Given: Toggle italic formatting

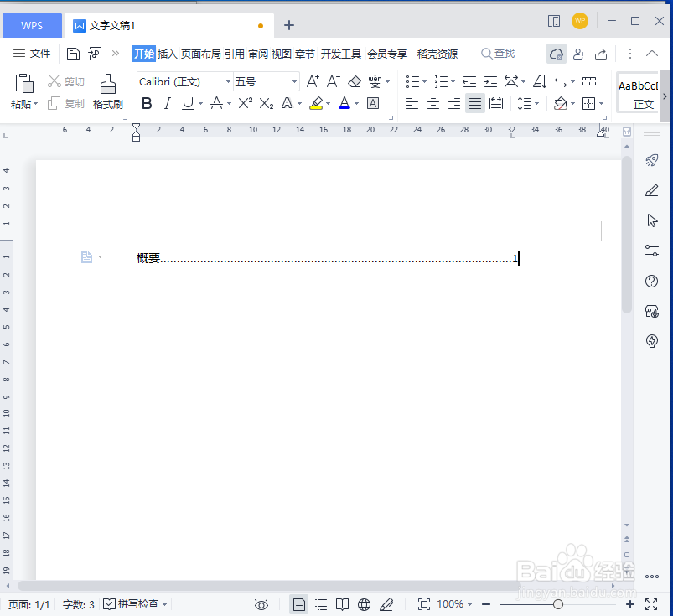Looking at the screenshot, I should pos(168,103).
